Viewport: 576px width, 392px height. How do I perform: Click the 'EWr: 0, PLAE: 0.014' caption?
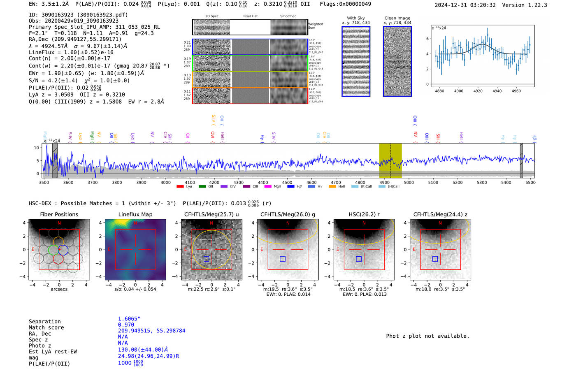point(288,295)
